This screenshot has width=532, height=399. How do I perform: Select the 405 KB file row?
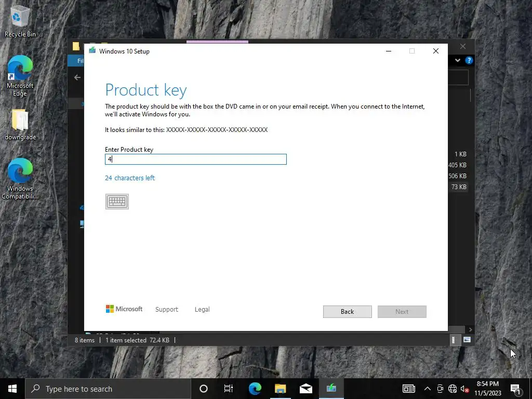pos(458,165)
